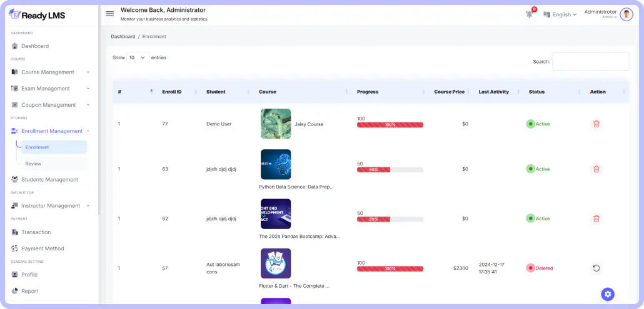Click the Jalsy Course progress bar

390,125
